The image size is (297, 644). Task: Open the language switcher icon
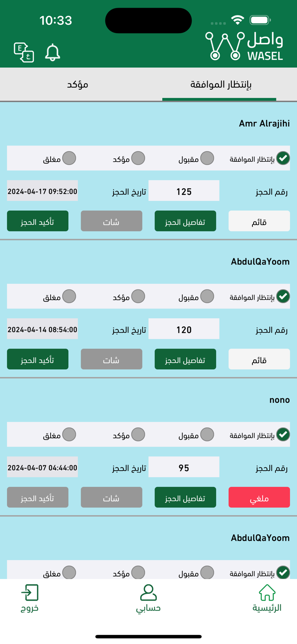(24, 52)
